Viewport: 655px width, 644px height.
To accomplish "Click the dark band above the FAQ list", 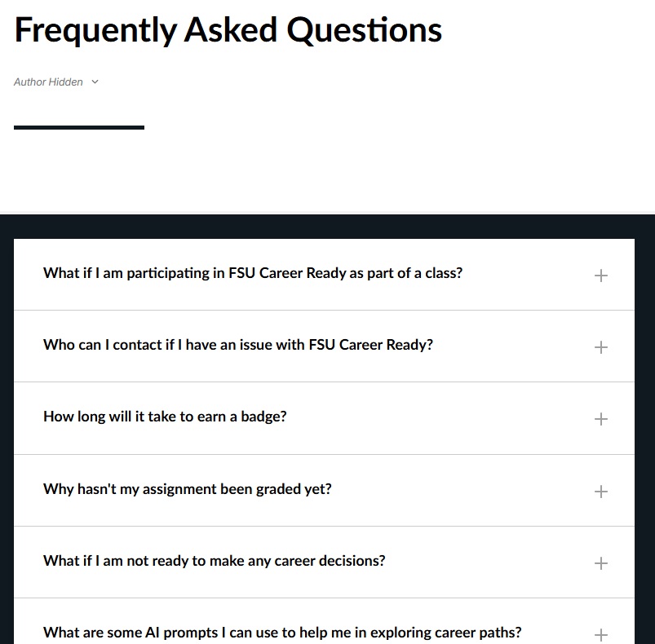I will click(326, 227).
